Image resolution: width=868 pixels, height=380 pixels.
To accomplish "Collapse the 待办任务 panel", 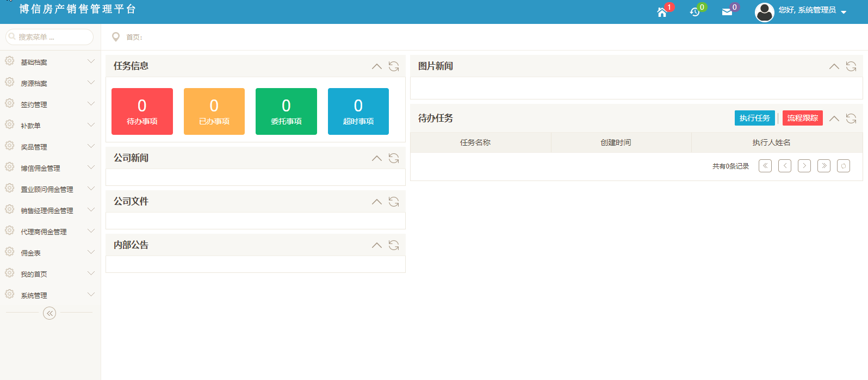I will (834, 119).
